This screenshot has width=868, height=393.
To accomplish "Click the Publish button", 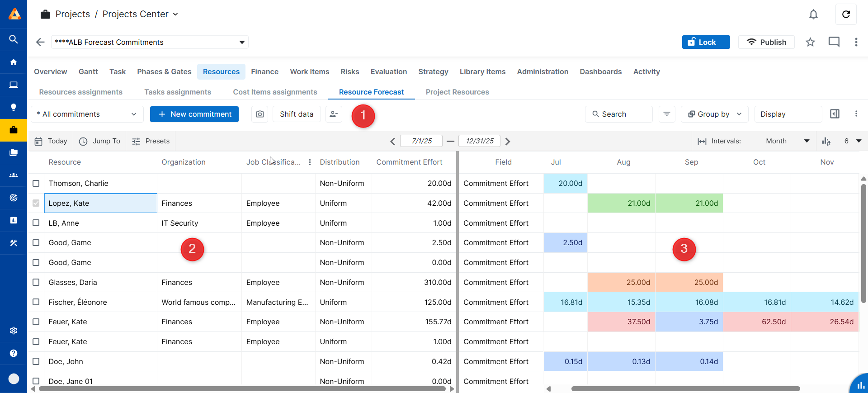I will click(766, 42).
